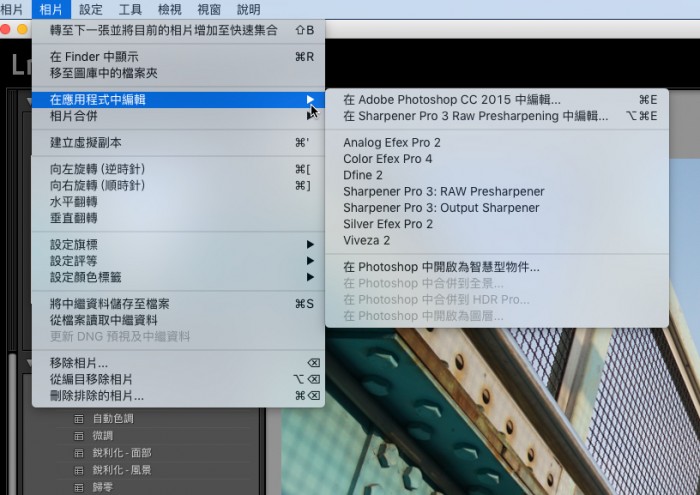
Task: Apply the 銳利化 - 面部 preset
Action: coord(122,453)
